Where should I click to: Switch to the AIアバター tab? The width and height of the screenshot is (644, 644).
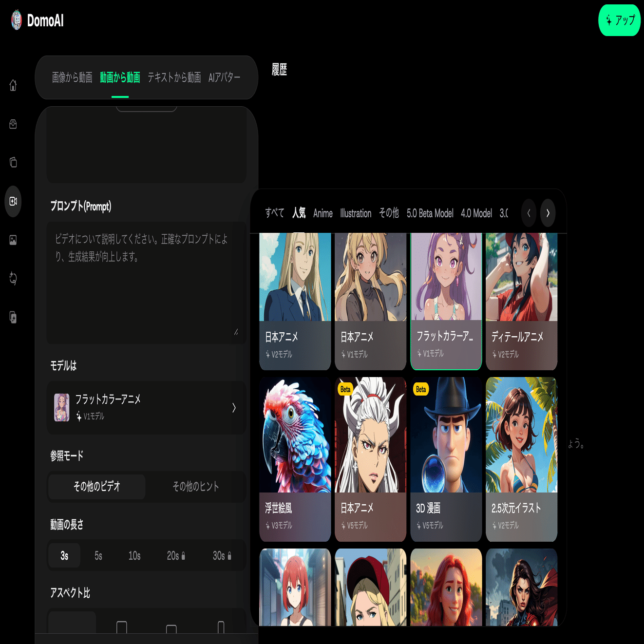click(225, 77)
